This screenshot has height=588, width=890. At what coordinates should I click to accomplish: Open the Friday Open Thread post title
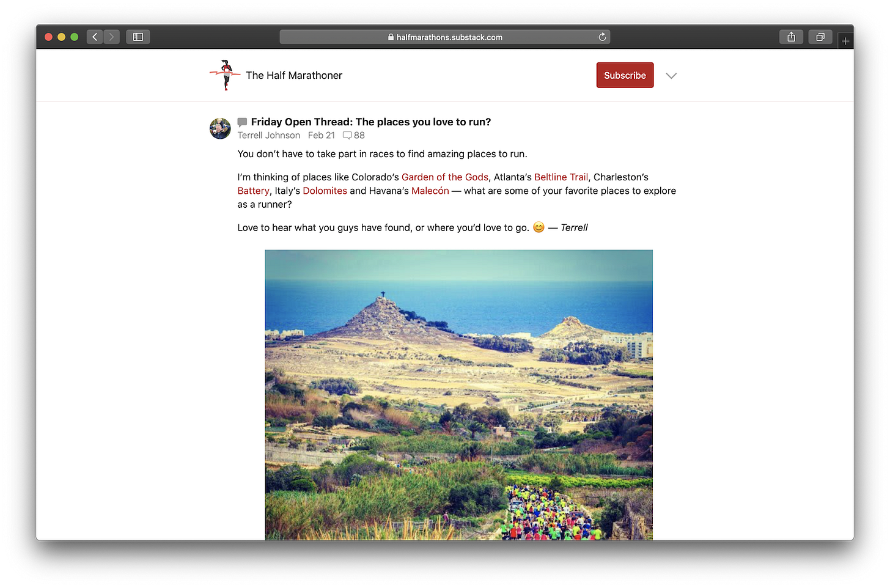pyautogui.click(x=371, y=122)
